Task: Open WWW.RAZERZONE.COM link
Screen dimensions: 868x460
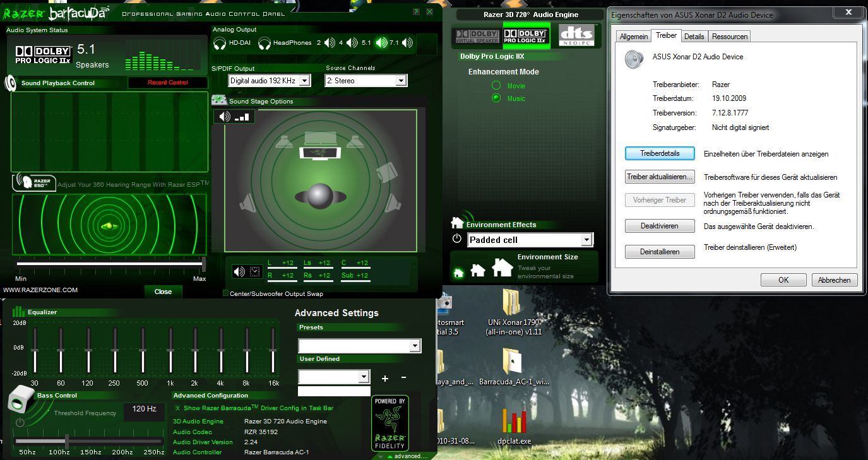Action: click(x=40, y=290)
